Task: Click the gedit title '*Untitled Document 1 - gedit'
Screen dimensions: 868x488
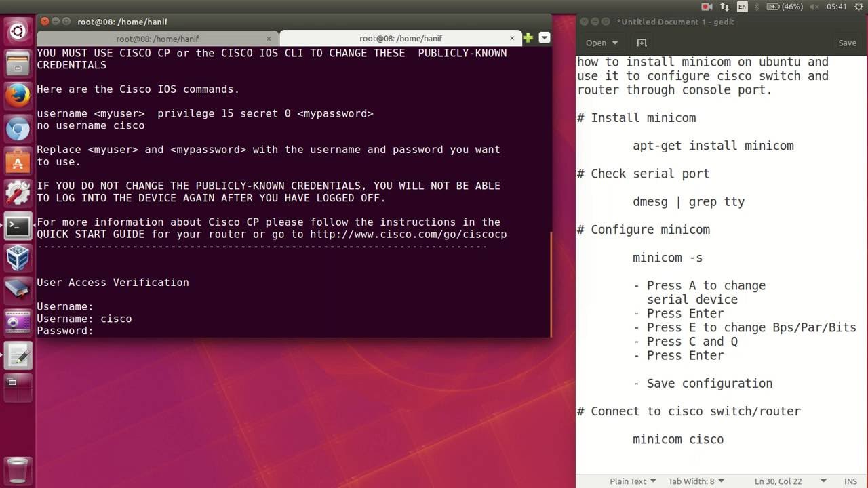Action: [675, 22]
